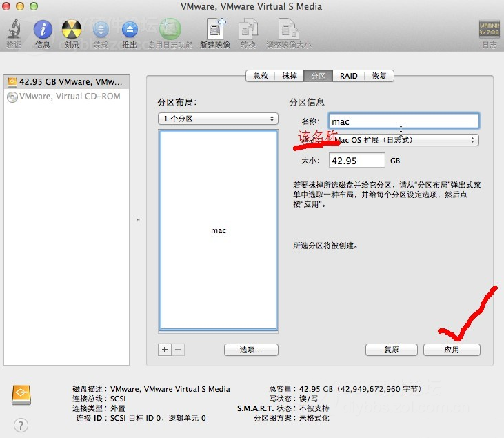Screen dimensions: 504x438
Task: Click the size field showing 42.95
Action: 356,160
